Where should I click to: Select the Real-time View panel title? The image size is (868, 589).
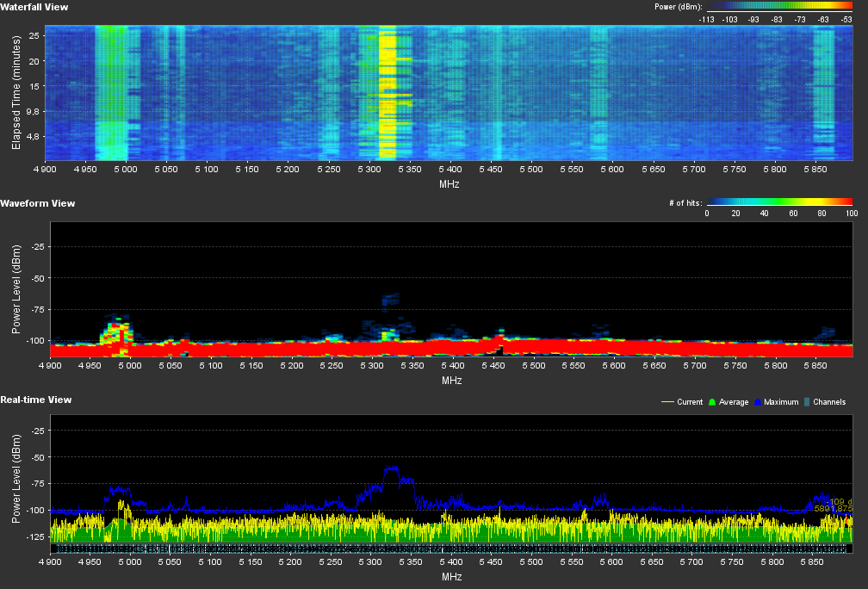tap(35, 400)
